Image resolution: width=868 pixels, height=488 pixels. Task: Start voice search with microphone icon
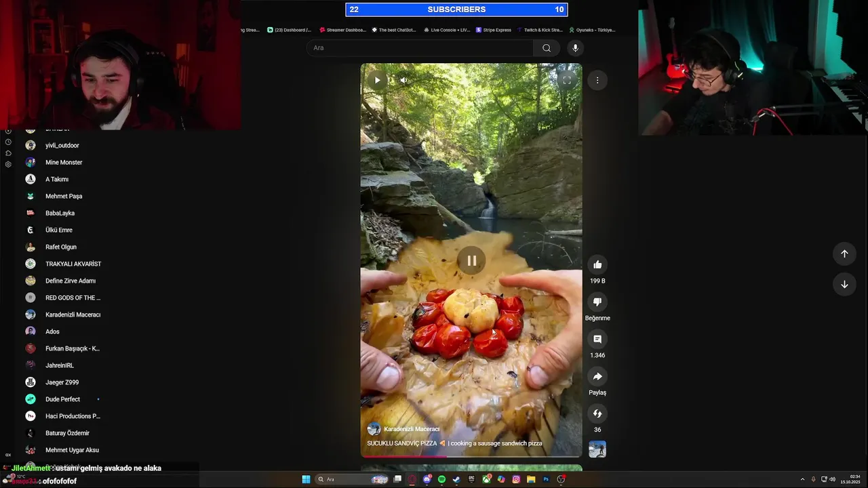click(x=575, y=48)
